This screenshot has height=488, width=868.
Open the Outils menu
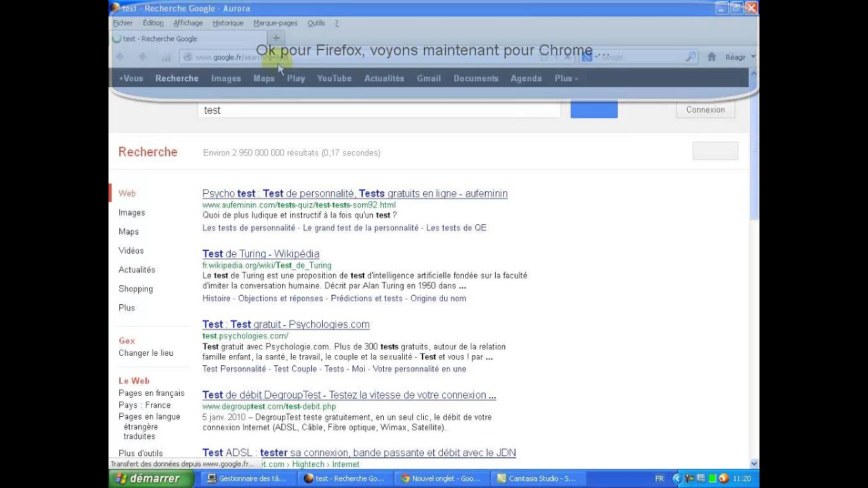click(316, 23)
